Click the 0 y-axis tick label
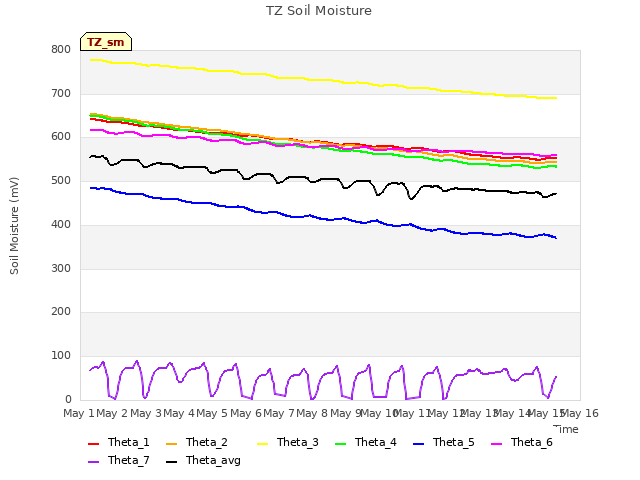 (68, 399)
